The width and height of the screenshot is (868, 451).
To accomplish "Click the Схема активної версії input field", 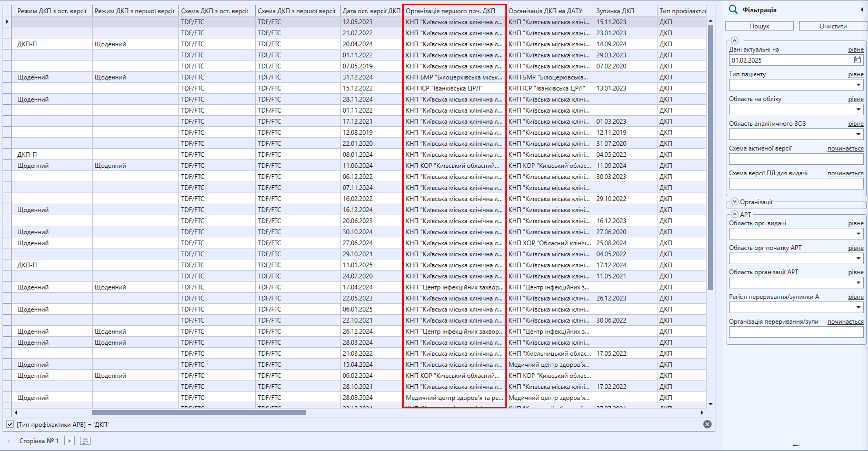I will 796,159.
